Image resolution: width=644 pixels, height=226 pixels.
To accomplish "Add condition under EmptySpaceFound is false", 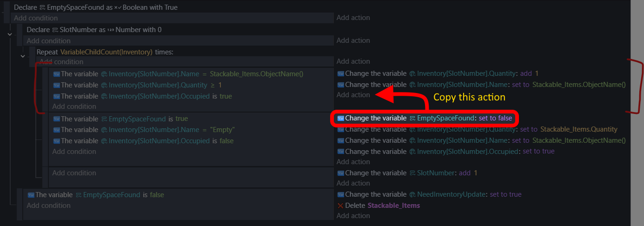I will click(49, 206).
